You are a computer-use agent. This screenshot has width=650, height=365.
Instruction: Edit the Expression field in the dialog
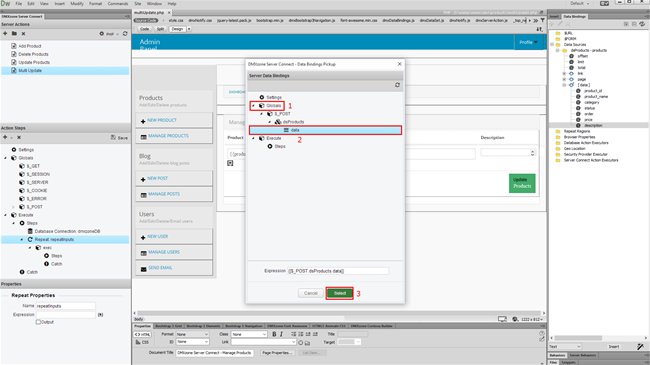[338, 271]
